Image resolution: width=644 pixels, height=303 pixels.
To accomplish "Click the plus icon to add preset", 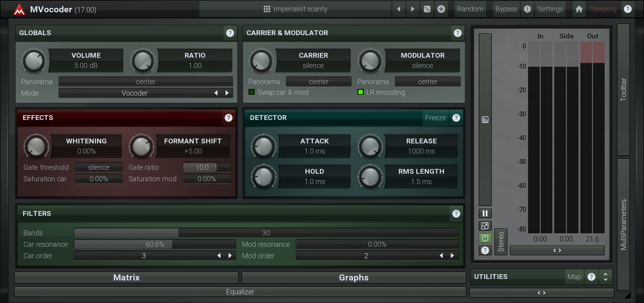I will 441,9.
